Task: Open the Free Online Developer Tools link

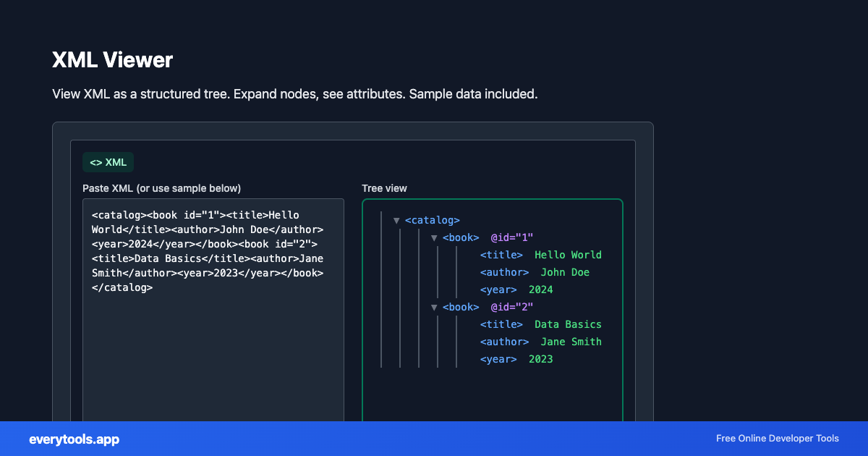Action: (777, 439)
